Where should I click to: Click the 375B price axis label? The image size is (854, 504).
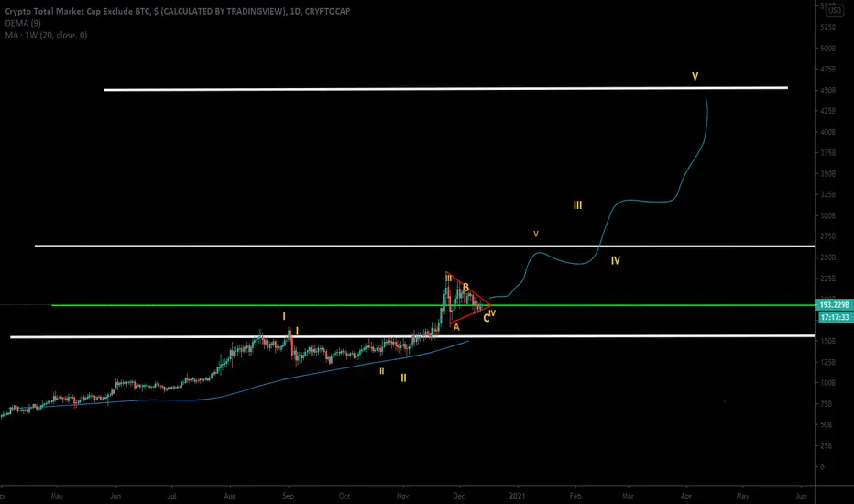[827, 152]
